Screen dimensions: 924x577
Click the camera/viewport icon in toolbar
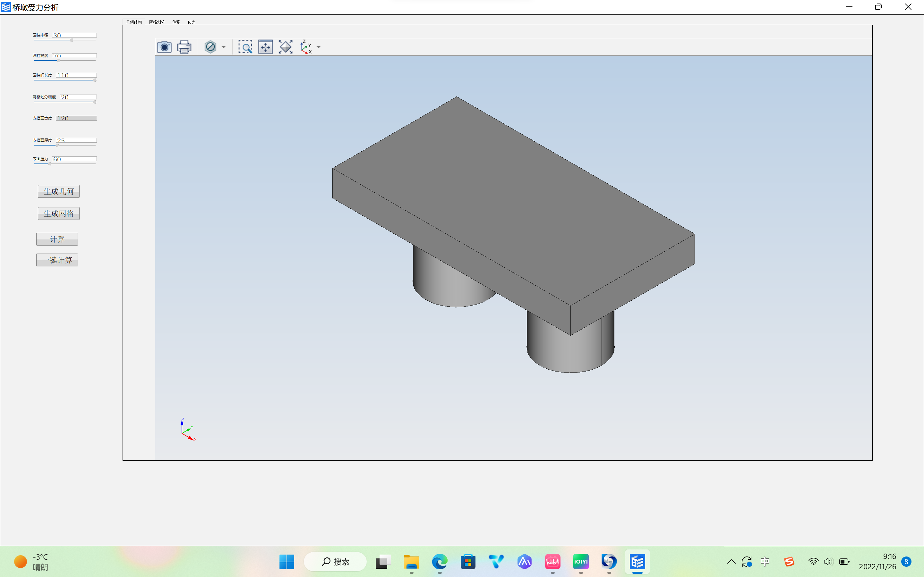[164, 46]
